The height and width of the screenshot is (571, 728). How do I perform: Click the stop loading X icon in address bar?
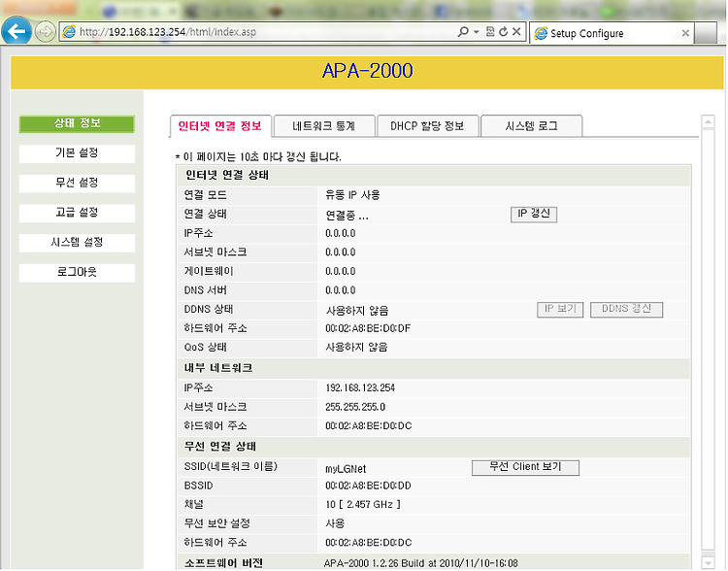click(x=516, y=32)
